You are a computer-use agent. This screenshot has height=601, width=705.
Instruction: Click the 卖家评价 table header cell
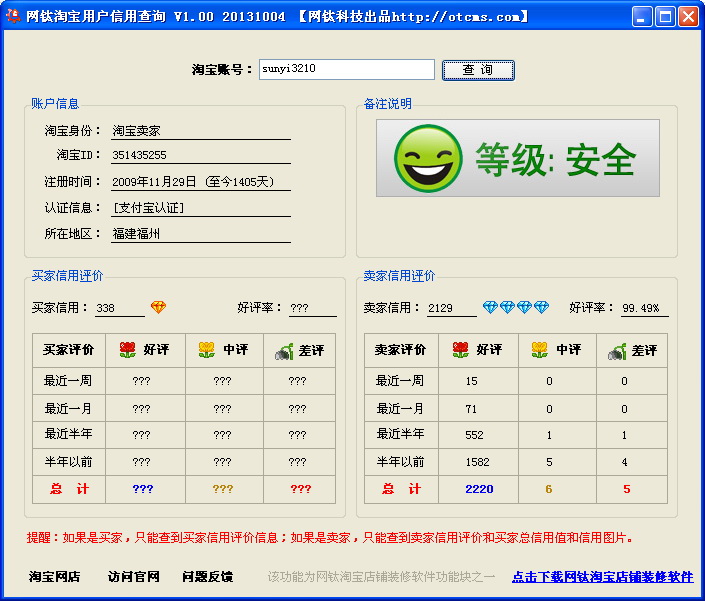(x=401, y=350)
